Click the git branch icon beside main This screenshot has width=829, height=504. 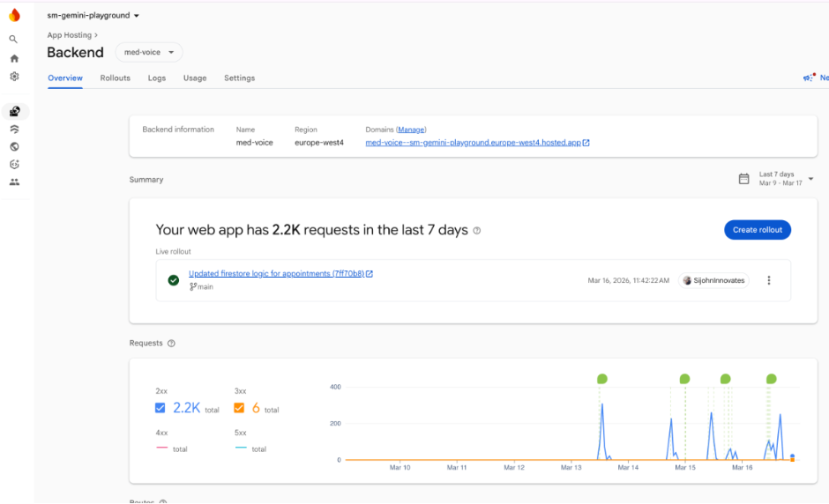pyautogui.click(x=193, y=286)
